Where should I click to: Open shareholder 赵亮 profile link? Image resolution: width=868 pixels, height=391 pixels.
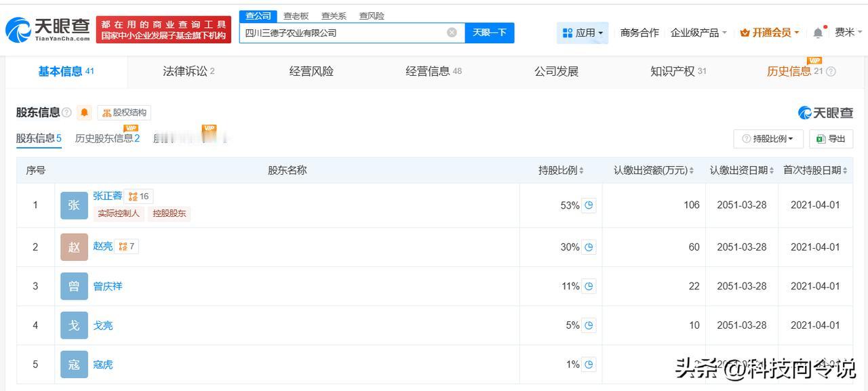point(103,246)
